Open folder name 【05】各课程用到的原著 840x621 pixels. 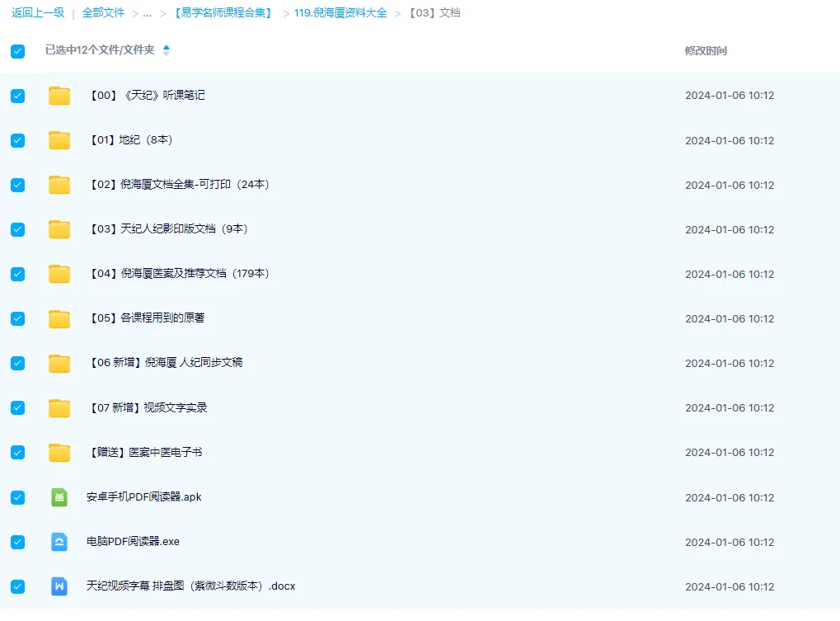point(148,318)
